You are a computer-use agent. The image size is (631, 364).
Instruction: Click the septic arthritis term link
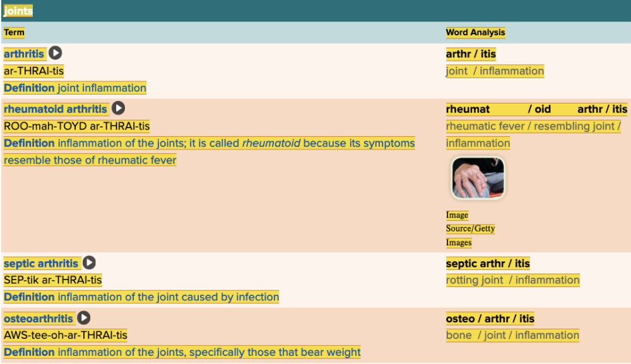tap(41, 264)
